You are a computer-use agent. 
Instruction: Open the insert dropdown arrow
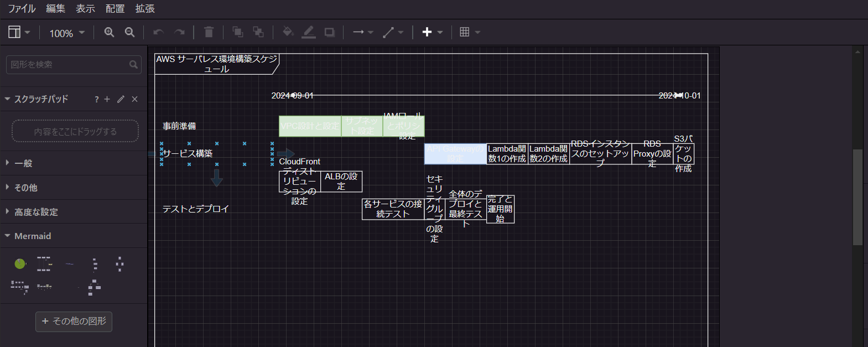440,33
